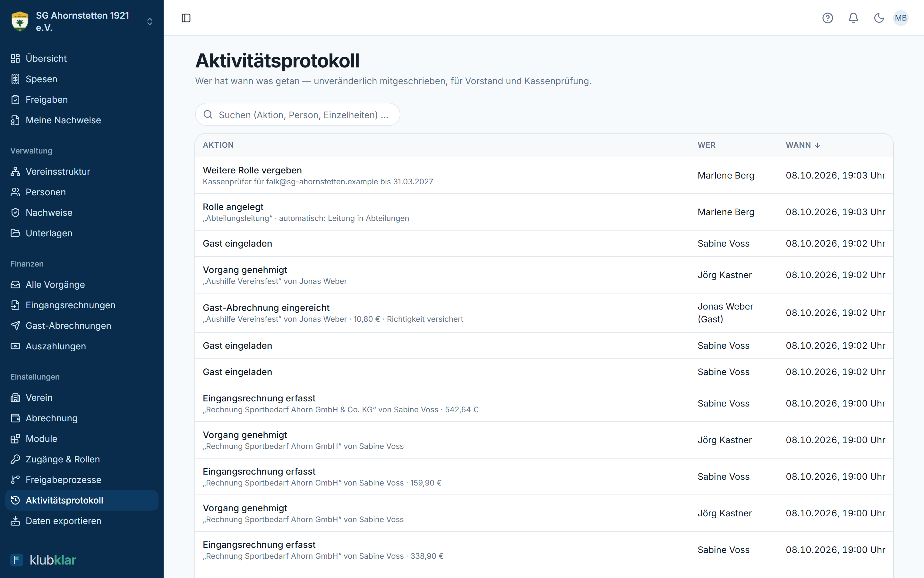Image resolution: width=924 pixels, height=578 pixels.
Task: Open Daten exportieren in sidebar
Action: (x=82, y=521)
